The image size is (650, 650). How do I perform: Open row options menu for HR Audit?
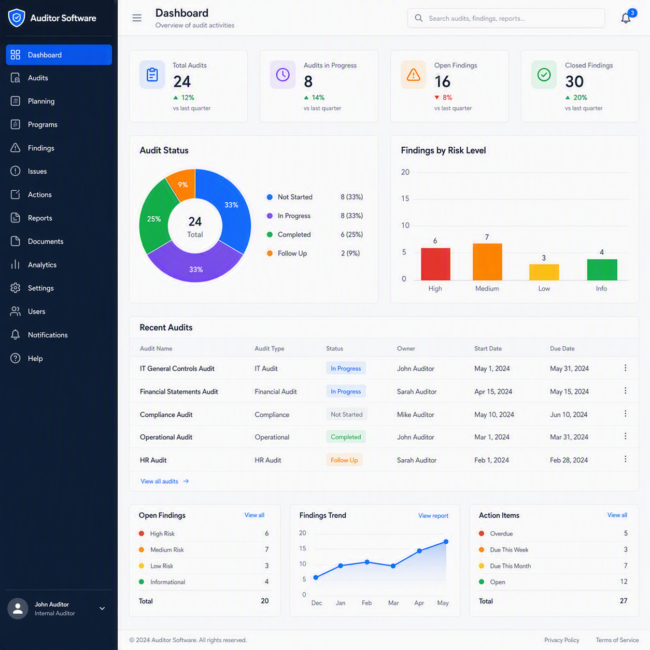pos(625,459)
